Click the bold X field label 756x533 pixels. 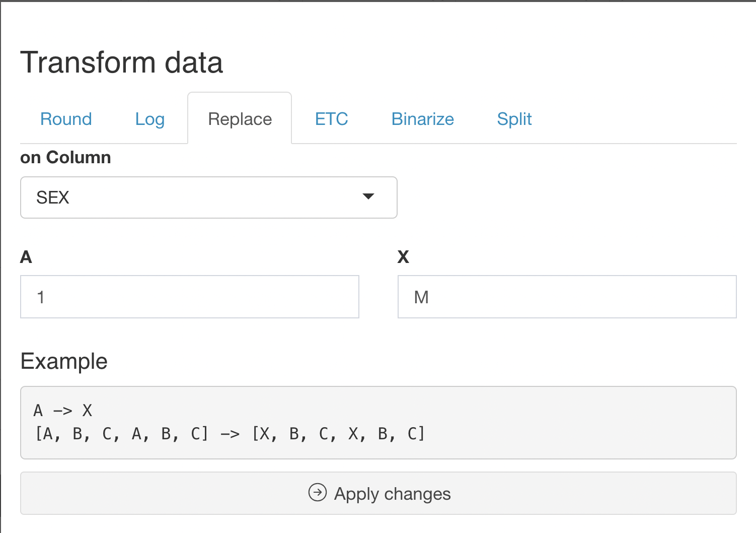[403, 257]
